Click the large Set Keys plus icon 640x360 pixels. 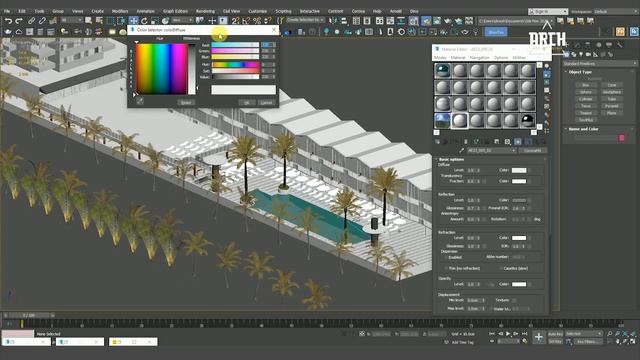[539, 337]
